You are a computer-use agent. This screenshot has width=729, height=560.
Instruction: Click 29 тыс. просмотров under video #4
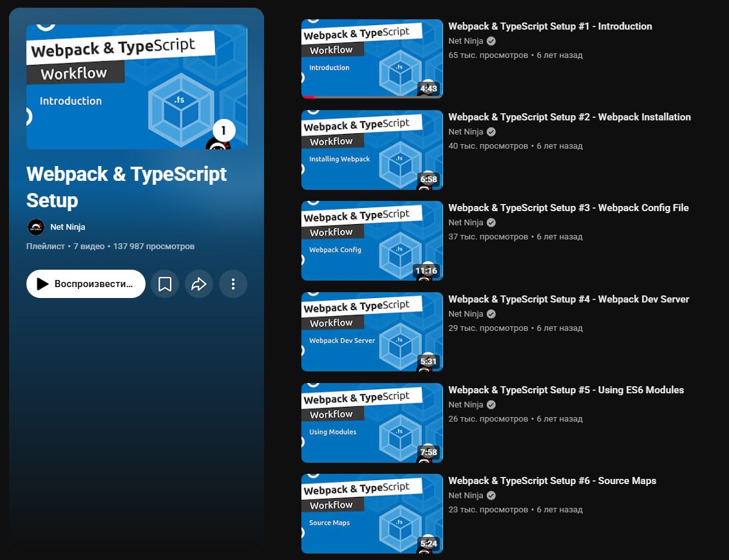[x=488, y=328]
